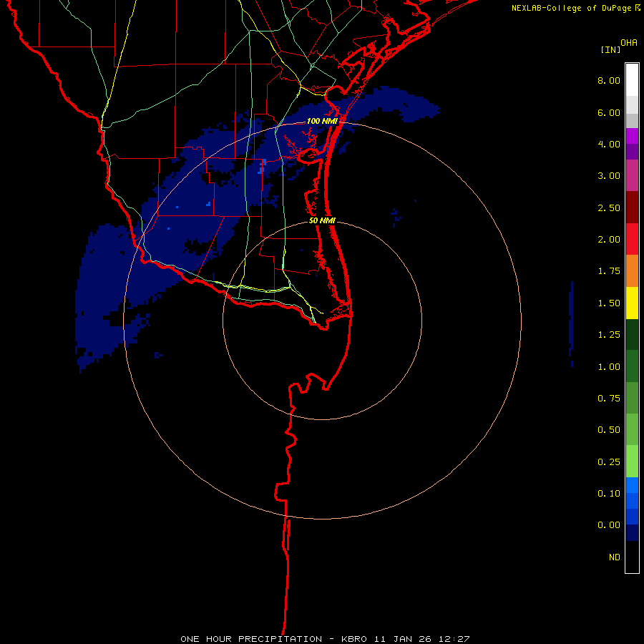The image size is (644, 644).
Task: Click the 0.75 legend value
Action: pyautogui.click(x=609, y=399)
